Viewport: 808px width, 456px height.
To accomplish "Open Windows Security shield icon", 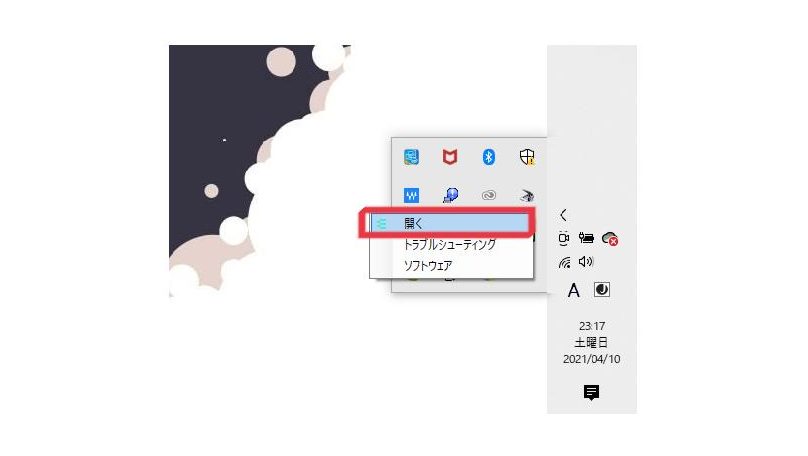I will 527,157.
